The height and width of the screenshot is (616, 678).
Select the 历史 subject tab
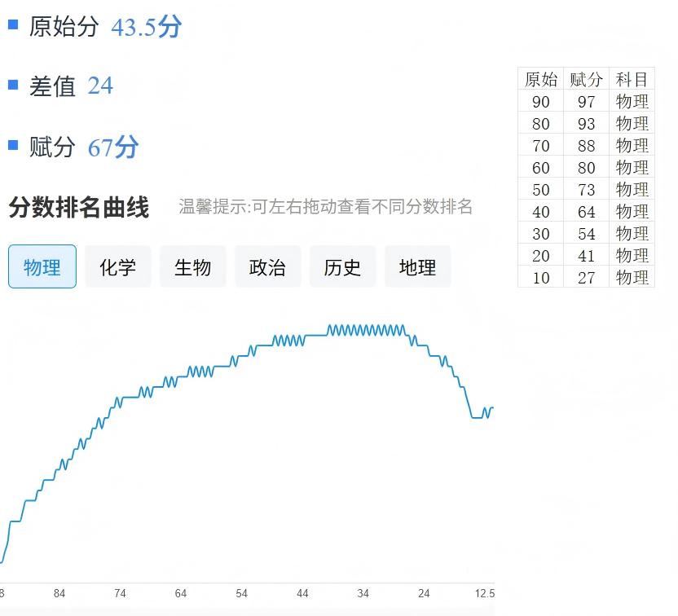[342, 267]
